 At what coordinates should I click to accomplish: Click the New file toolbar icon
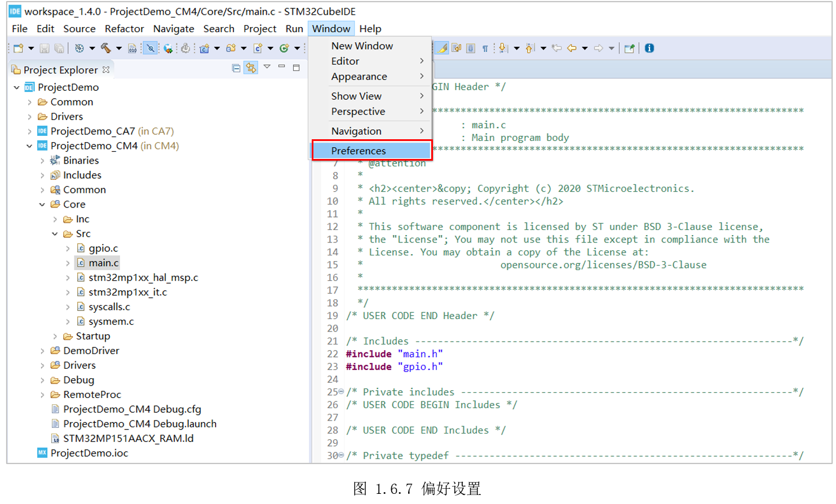(x=18, y=48)
